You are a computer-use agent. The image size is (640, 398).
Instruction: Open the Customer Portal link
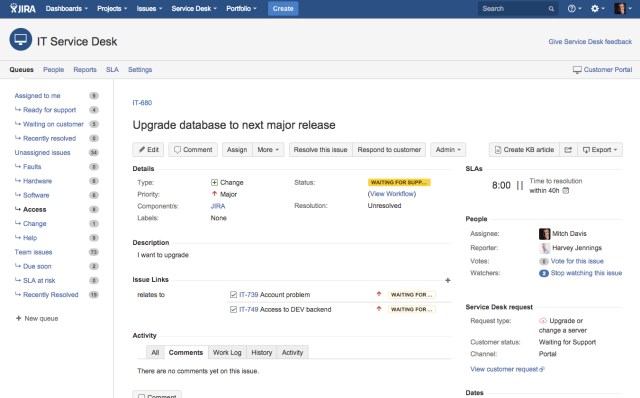602,70
